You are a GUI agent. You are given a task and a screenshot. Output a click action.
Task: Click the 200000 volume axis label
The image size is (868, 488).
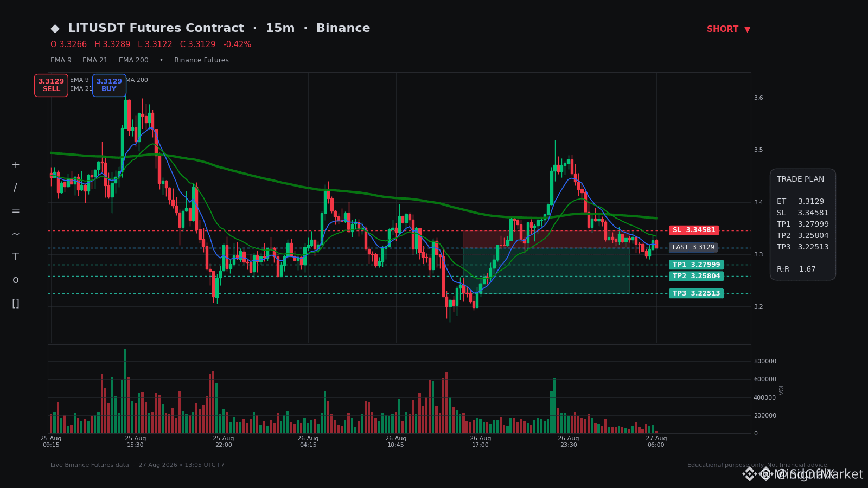pyautogui.click(x=765, y=416)
